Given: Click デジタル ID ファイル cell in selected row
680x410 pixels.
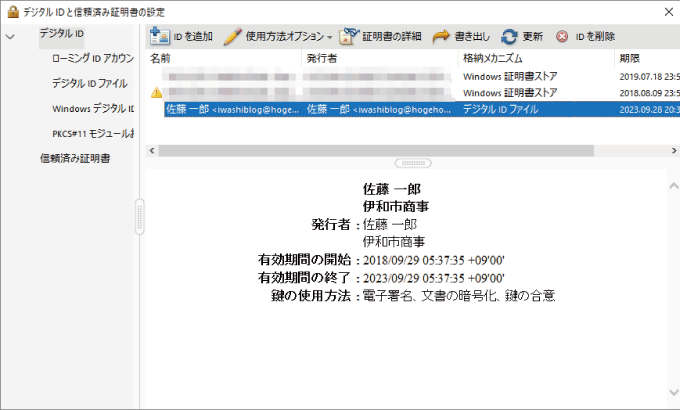Looking at the screenshot, I should (500, 109).
